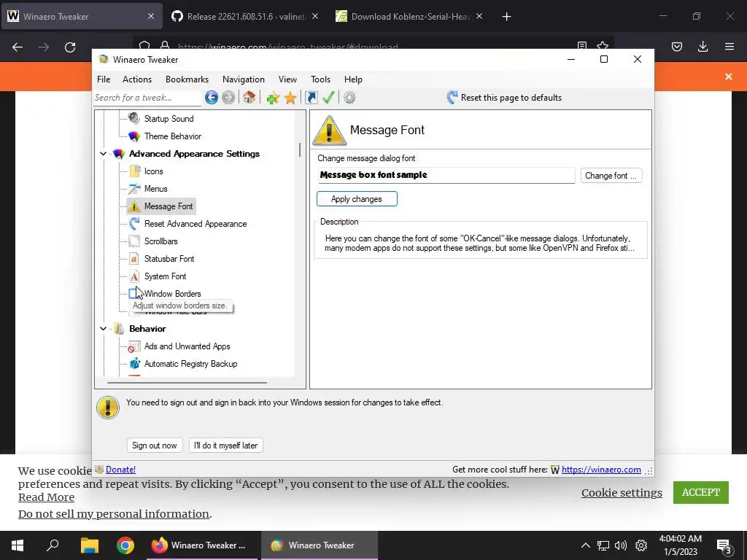Open the notification center icon

[724, 545]
